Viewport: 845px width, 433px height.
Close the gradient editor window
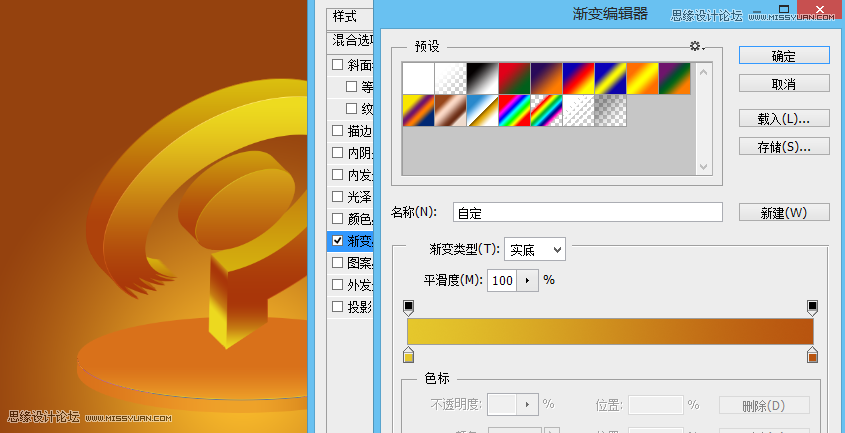click(820, 9)
